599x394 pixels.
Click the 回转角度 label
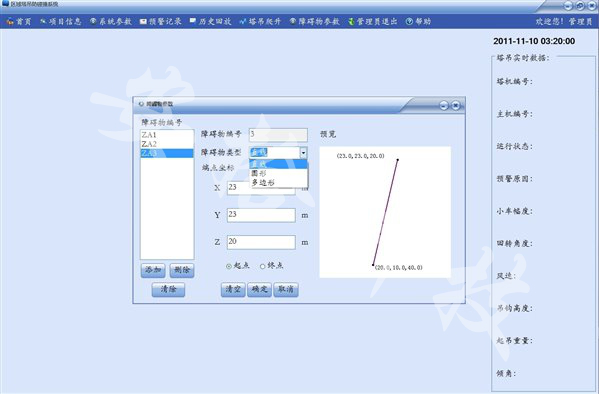click(514, 244)
